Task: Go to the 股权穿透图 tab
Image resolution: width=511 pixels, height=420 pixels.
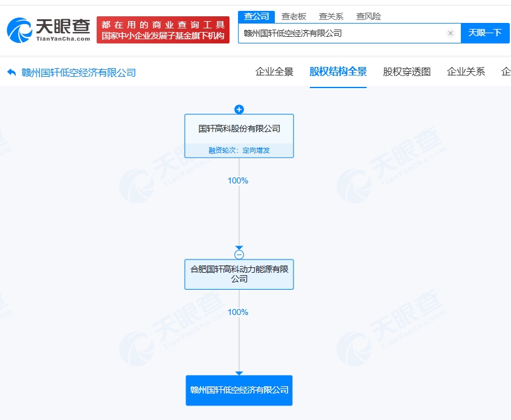Action: coord(407,72)
